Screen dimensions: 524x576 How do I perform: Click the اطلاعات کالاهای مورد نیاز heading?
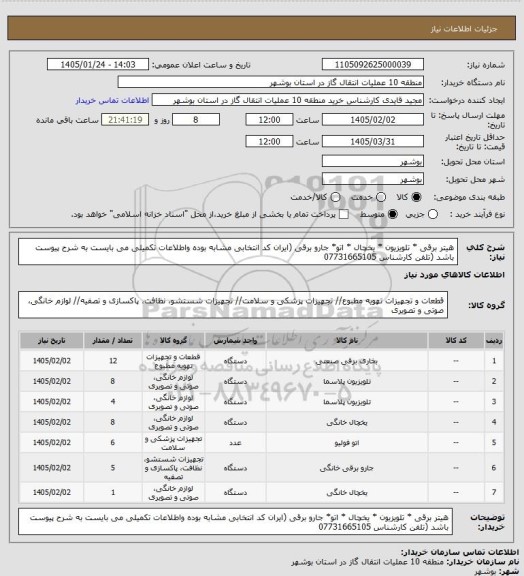[x=455, y=275]
